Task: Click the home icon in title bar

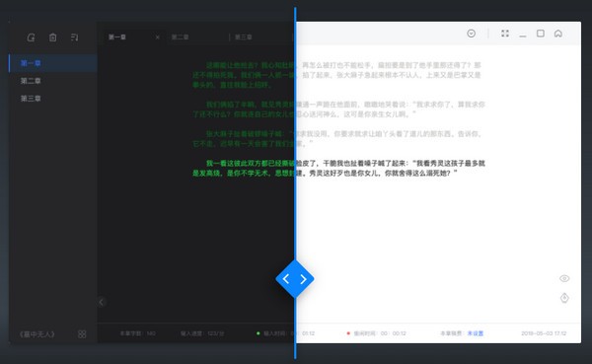Action: (558, 34)
